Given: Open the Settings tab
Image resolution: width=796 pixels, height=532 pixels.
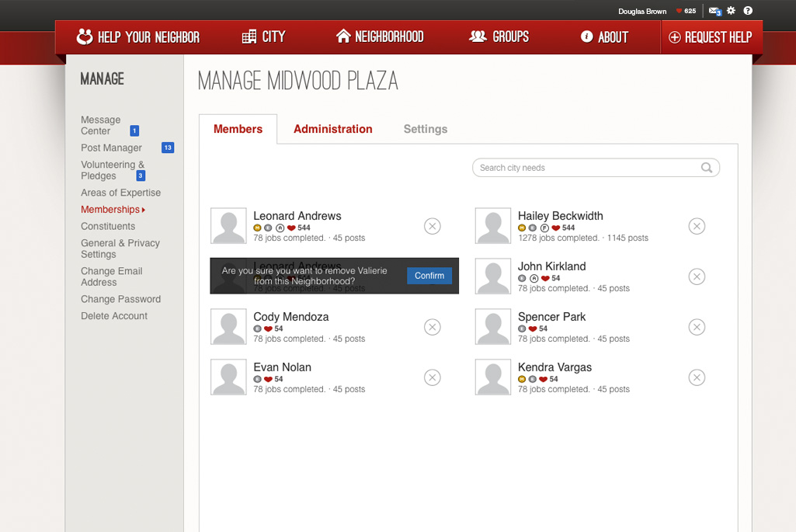Looking at the screenshot, I should tap(425, 129).
